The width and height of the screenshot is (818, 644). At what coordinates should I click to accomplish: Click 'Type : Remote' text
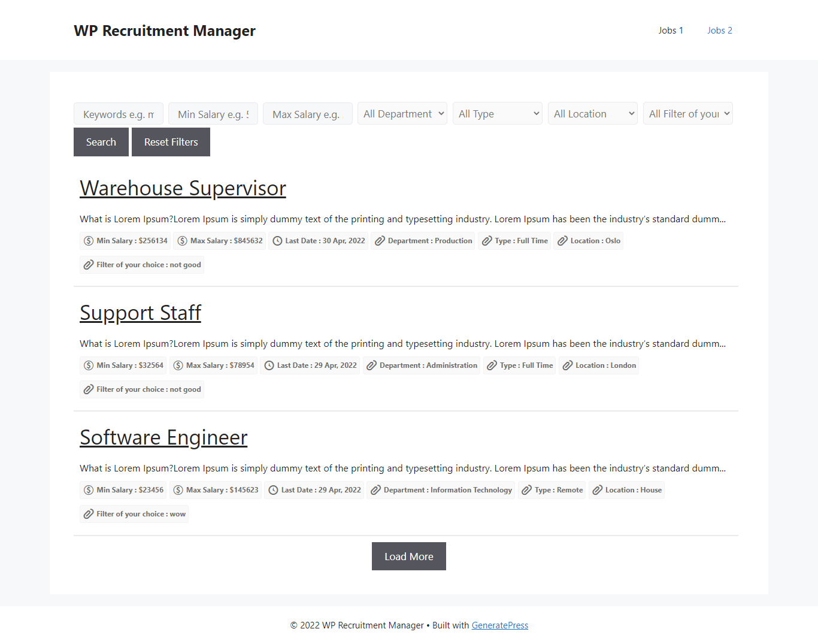point(559,490)
